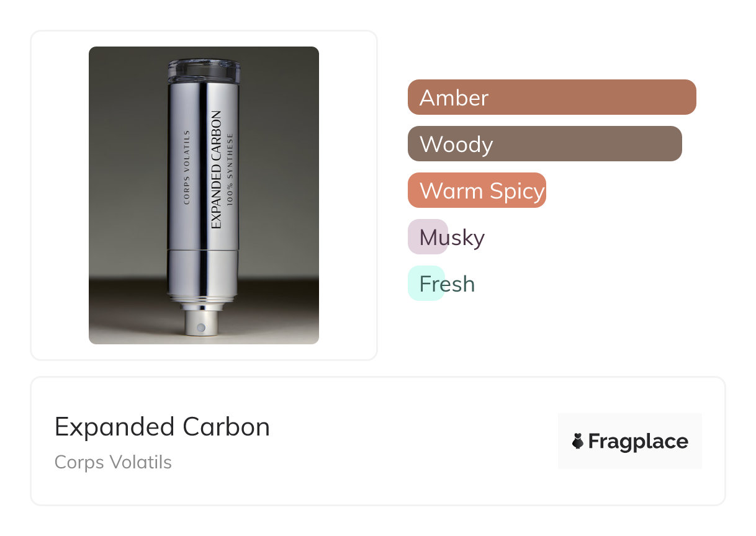Click the vertical EXPANDED CARBON bottle text
Viewport: 756px width, 536px height.
click(x=216, y=169)
